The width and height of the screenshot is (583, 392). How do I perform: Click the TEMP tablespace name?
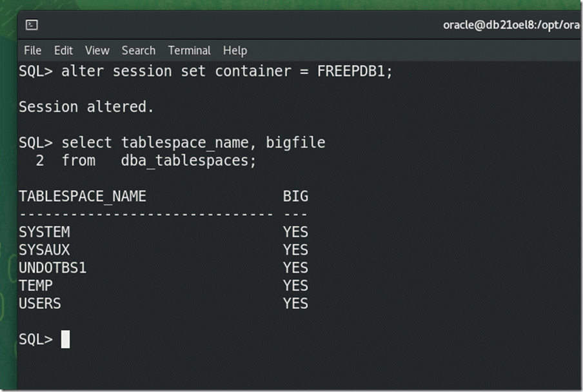tap(36, 286)
